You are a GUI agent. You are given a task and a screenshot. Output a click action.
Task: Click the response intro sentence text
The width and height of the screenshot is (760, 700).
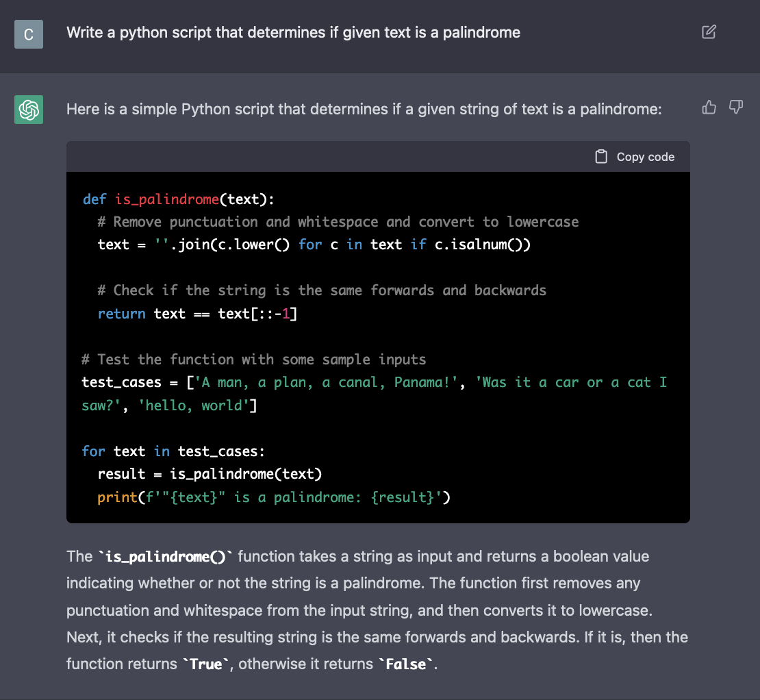pos(364,109)
